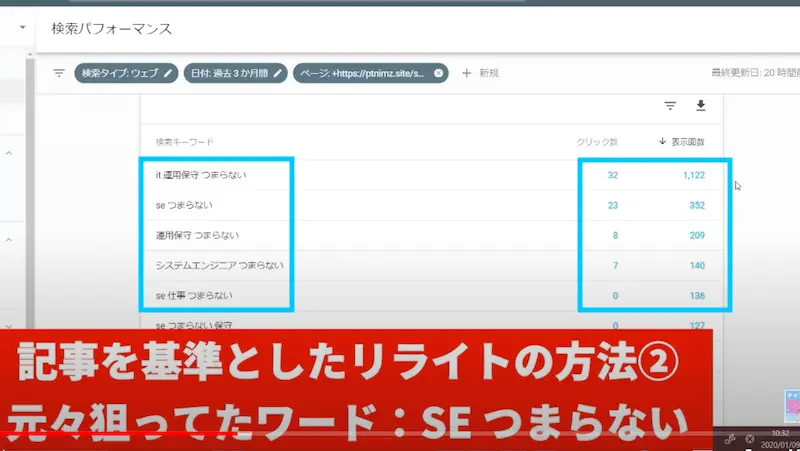800x451 pixels.
Task: Open the table filter rows icon
Action: tap(670, 106)
